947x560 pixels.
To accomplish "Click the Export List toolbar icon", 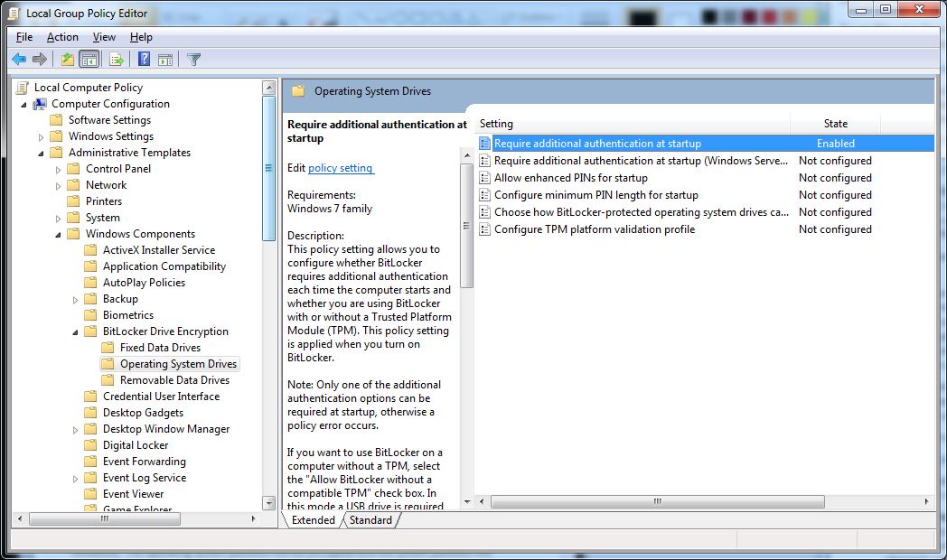I will click(x=117, y=59).
